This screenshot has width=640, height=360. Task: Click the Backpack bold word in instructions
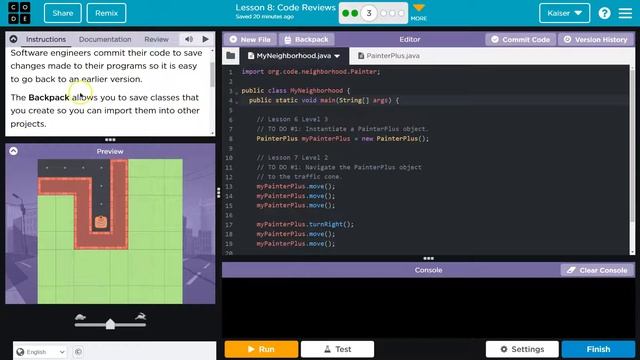click(49, 98)
